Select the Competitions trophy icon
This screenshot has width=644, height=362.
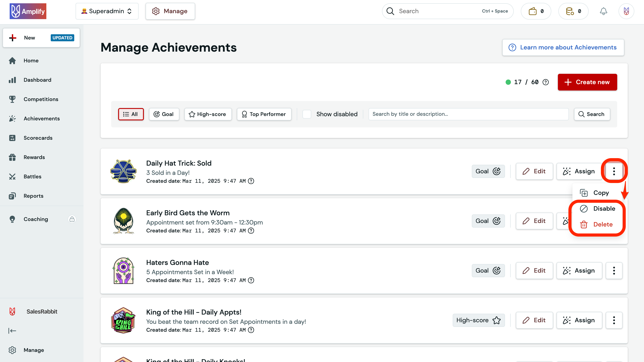click(12, 99)
